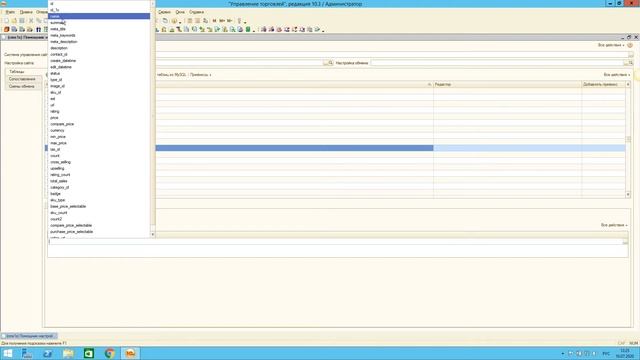
Task: Pick 'purchase_price_selectable' entry
Action: 71,232
